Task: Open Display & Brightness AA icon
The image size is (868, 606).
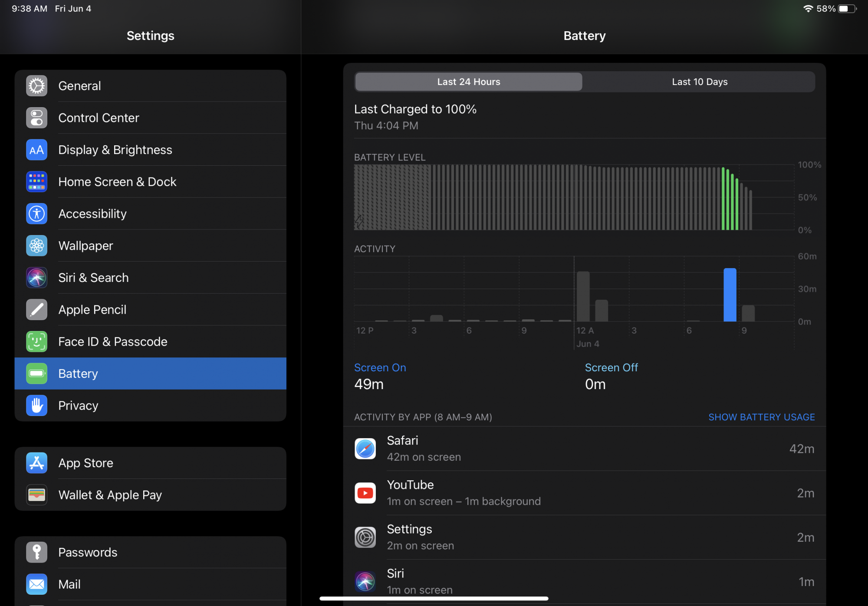Action: tap(36, 150)
